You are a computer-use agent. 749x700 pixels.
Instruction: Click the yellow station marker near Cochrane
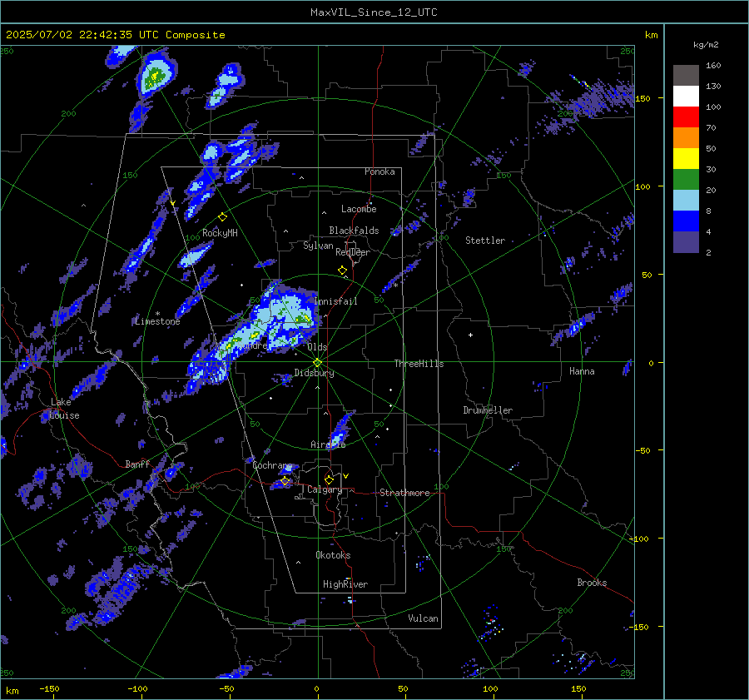coord(285,480)
